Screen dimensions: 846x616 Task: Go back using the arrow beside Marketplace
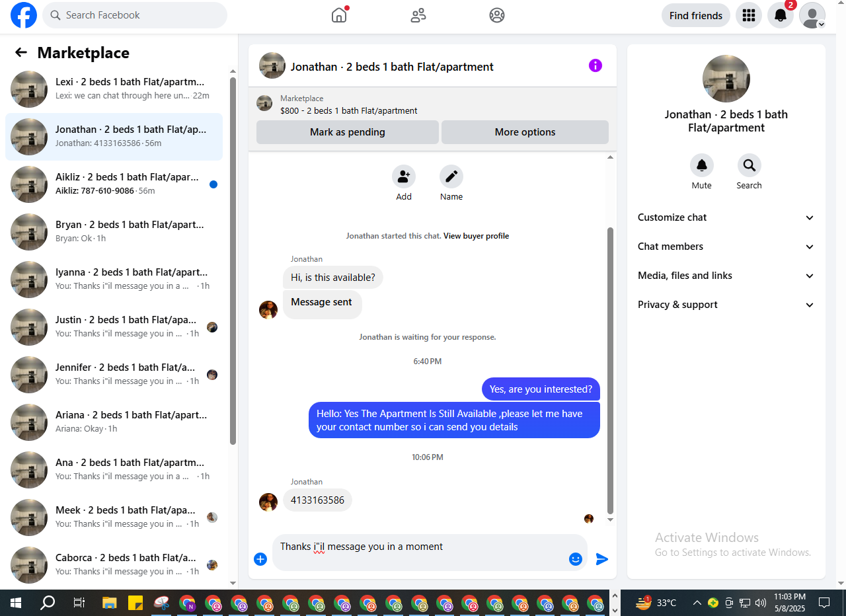(x=21, y=53)
